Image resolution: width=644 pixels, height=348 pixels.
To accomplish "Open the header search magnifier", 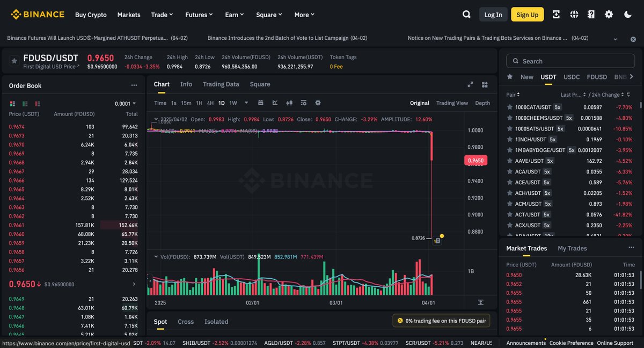I will (x=466, y=15).
